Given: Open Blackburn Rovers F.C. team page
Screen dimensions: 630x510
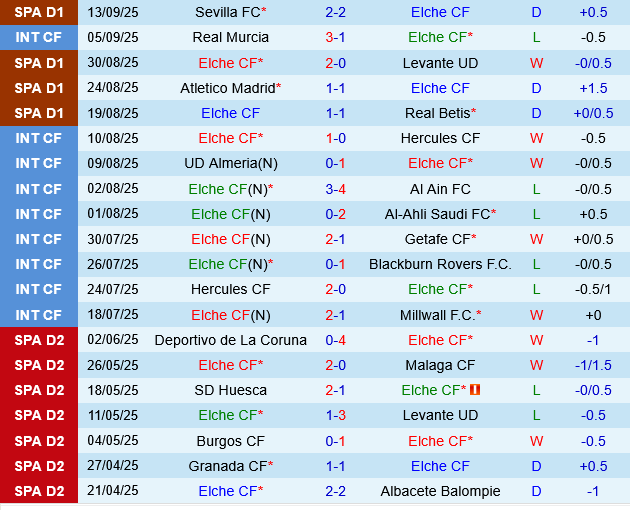Looking at the screenshot, I should pyautogui.click(x=440, y=264).
